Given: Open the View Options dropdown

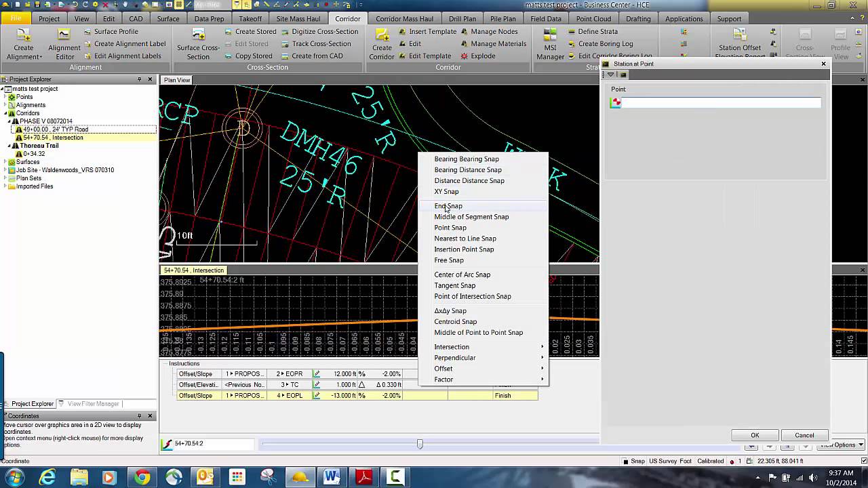Looking at the screenshot, I should [x=842, y=445].
